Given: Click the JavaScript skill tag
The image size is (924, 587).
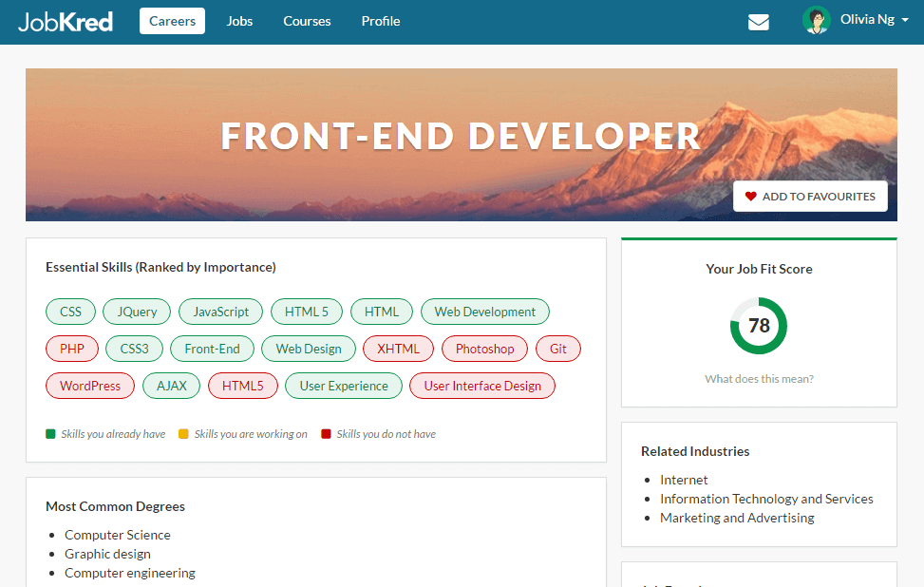Looking at the screenshot, I should coord(221,312).
